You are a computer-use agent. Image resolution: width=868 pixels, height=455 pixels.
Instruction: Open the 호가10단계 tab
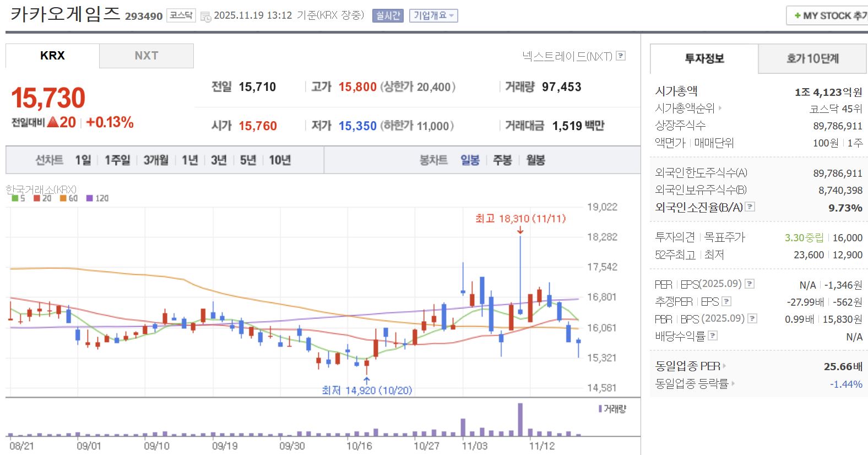click(x=812, y=58)
